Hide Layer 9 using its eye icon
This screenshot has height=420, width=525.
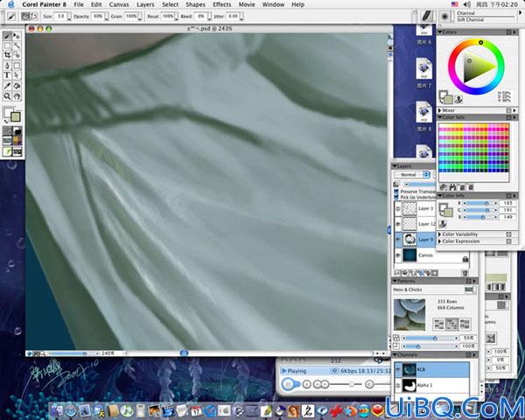pos(398,240)
